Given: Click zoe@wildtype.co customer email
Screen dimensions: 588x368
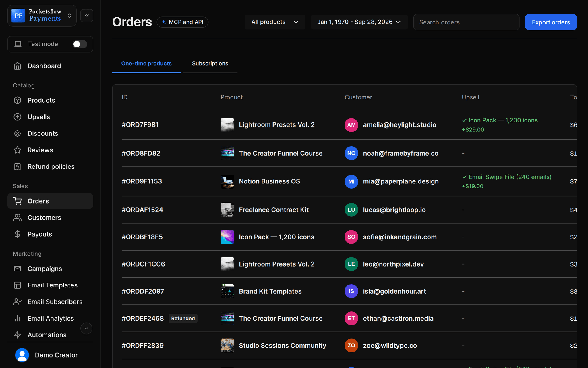Looking at the screenshot, I should point(390,345).
